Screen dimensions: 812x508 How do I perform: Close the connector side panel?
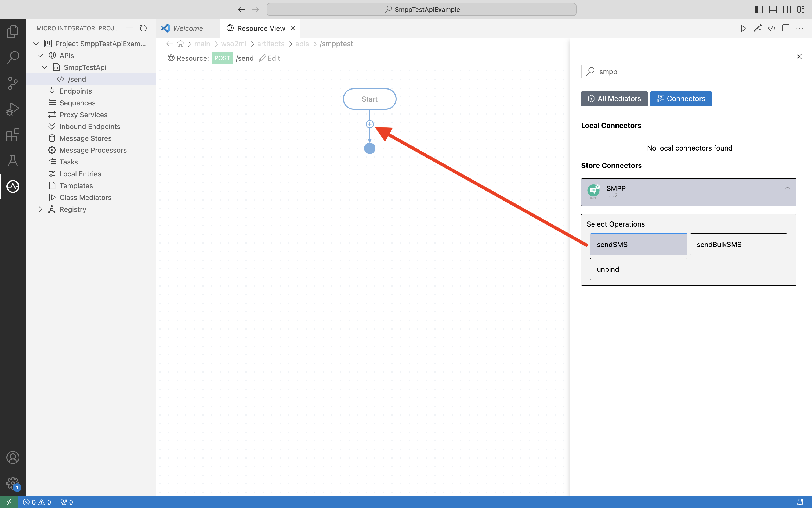(799, 56)
